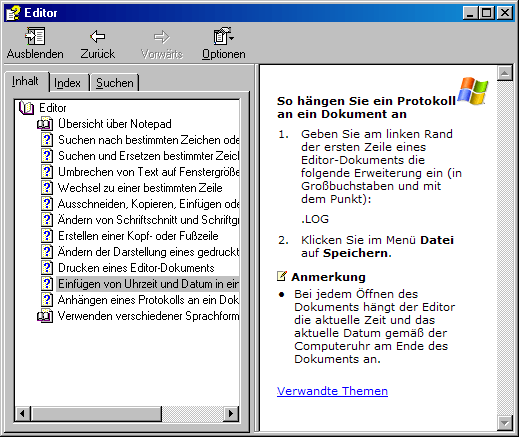Image resolution: width=519 pixels, height=437 pixels.
Task: Click left arrow of tree horizontal scrollbar
Action: click(23, 414)
